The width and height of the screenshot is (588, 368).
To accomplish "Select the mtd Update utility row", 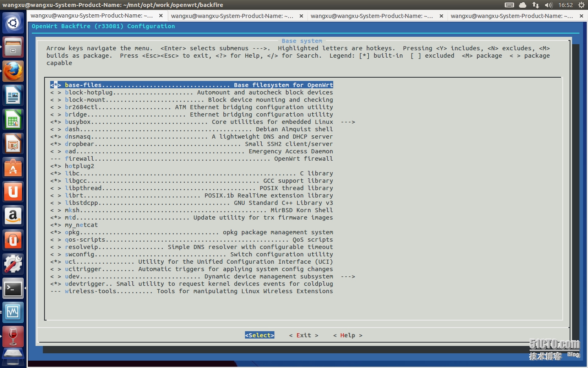I will click(x=192, y=218).
